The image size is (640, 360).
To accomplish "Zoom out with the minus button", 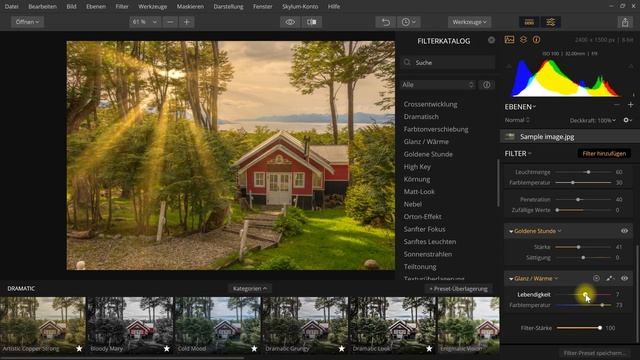I will [170, 22].
